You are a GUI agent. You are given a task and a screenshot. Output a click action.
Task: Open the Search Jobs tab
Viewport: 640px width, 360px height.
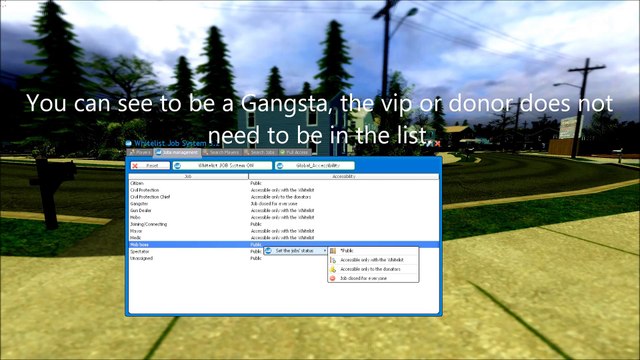[x=260, y=152]
